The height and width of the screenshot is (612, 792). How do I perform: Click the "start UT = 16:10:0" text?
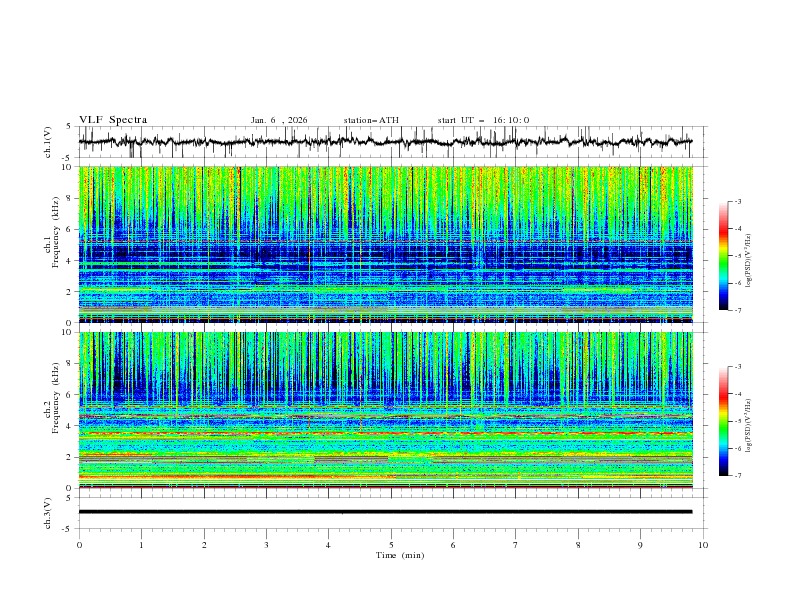(483, 120)
